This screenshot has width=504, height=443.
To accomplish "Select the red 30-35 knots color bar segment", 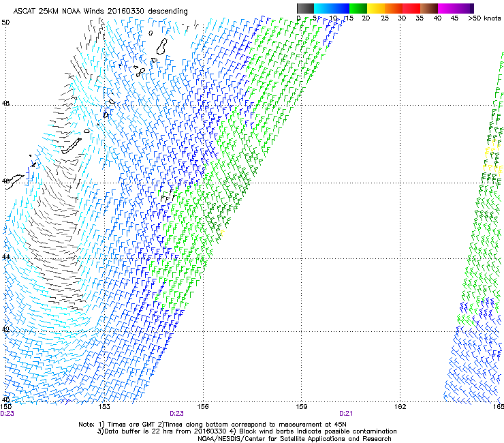I will [x=411, y=8].
